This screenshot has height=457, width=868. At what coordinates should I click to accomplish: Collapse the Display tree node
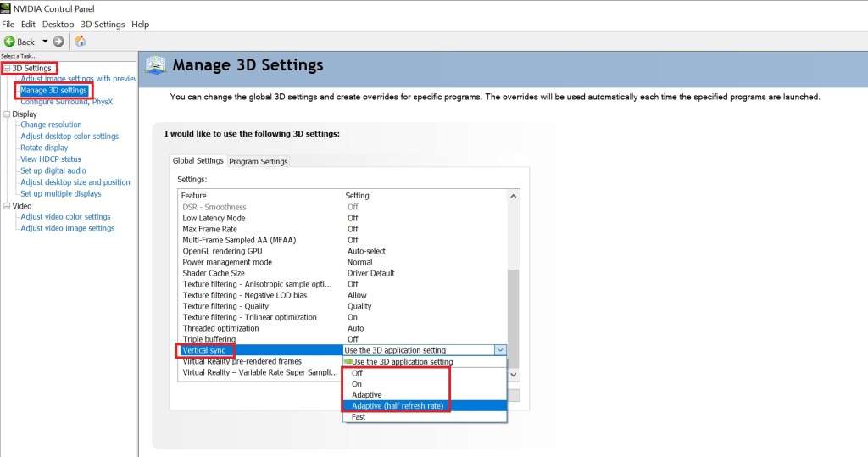(7, 114)
